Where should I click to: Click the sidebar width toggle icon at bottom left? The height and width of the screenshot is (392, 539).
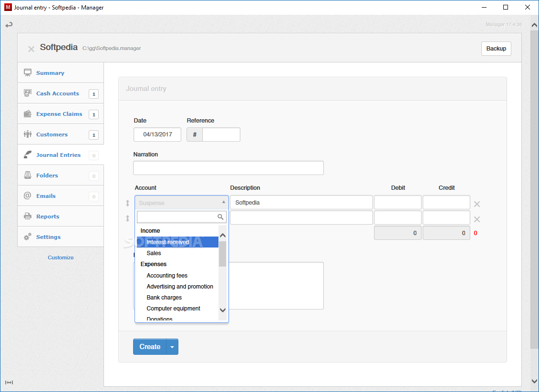point(9,382)
